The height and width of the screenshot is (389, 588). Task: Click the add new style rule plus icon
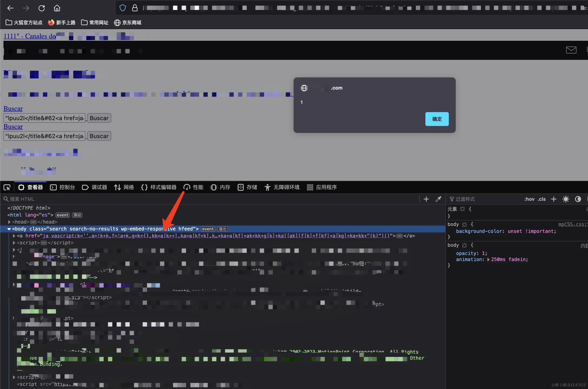click(554, 199)
